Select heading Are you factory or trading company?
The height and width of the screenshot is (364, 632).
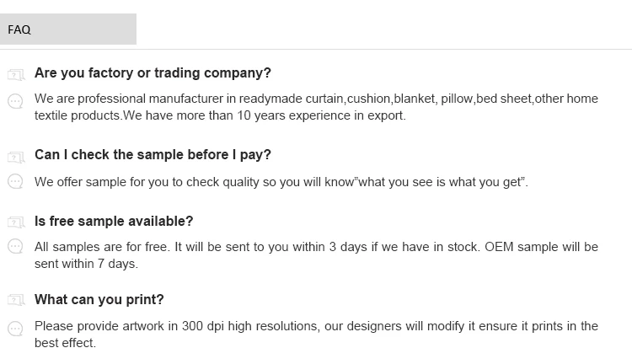pos(153,73)
